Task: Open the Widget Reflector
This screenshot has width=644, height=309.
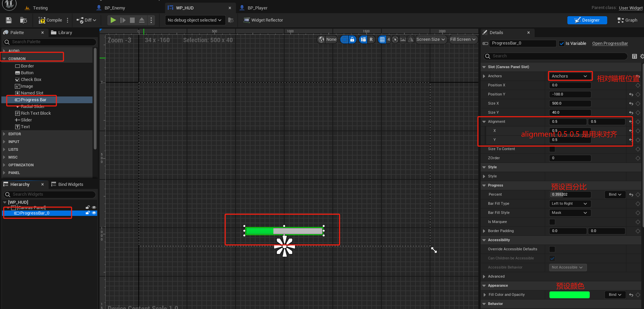Action: tap(263, 20)
